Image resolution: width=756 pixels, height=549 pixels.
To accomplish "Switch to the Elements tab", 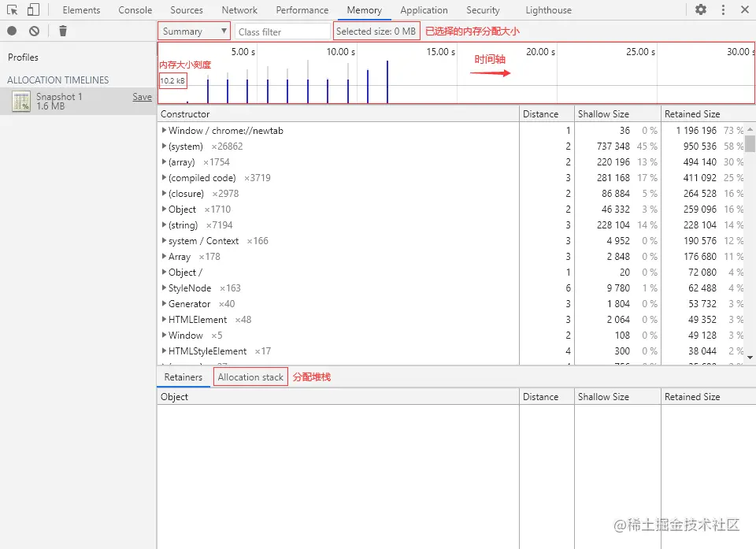I will point(81,10).
